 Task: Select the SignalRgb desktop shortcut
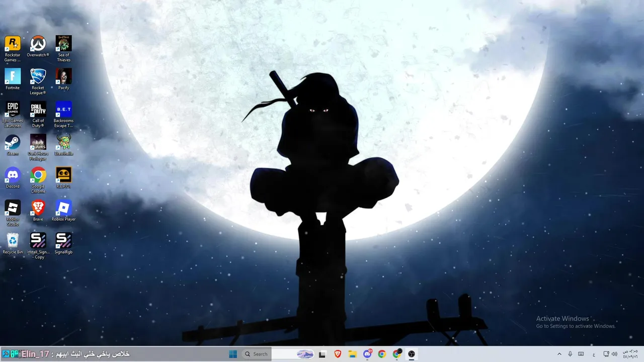click(63, 243)
